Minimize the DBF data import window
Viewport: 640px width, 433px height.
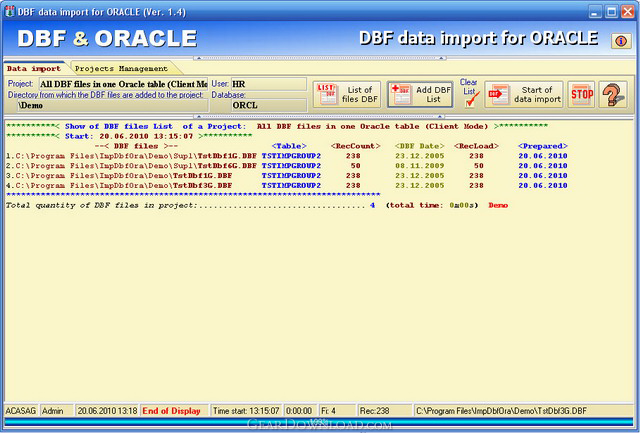(x=595, y=11)
